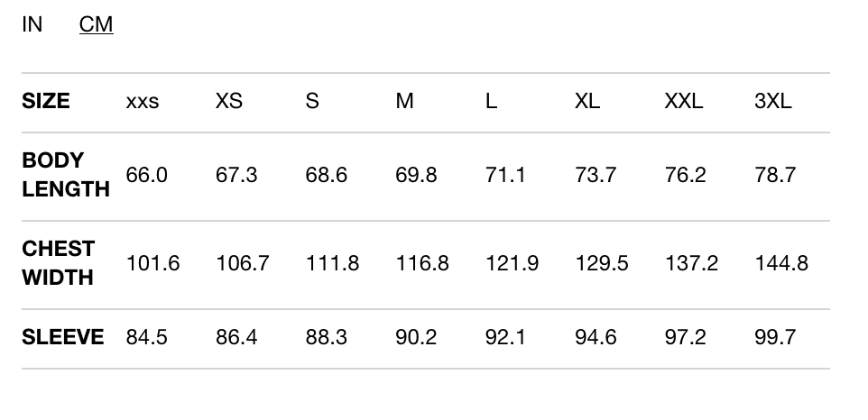The image size is (868, 420).
Task: Select chest width value 116.8
Action: 422,263
